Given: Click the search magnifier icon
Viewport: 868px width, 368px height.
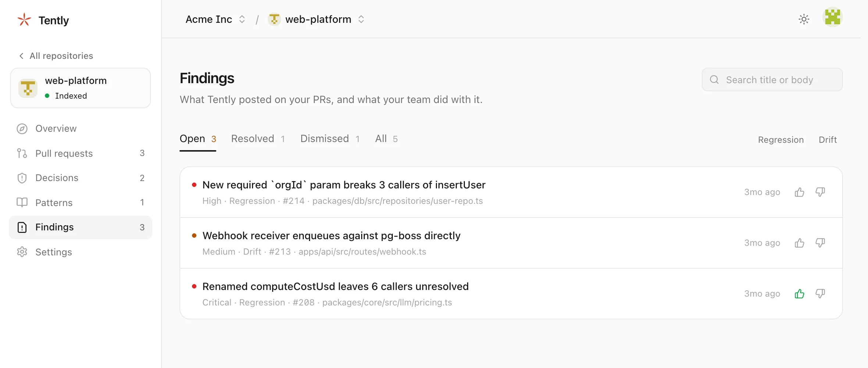Looking at the screenshot, I should (x=714, y=79).
